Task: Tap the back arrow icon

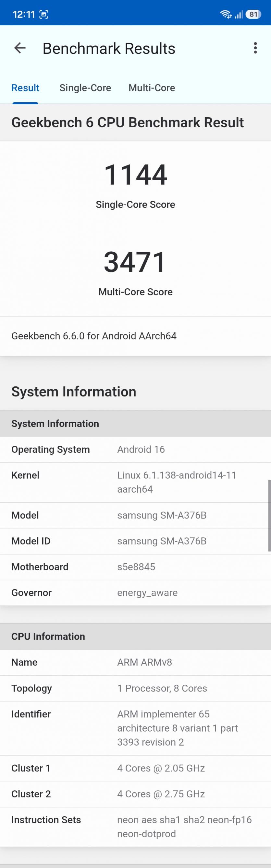Action: tap(20, 48)
